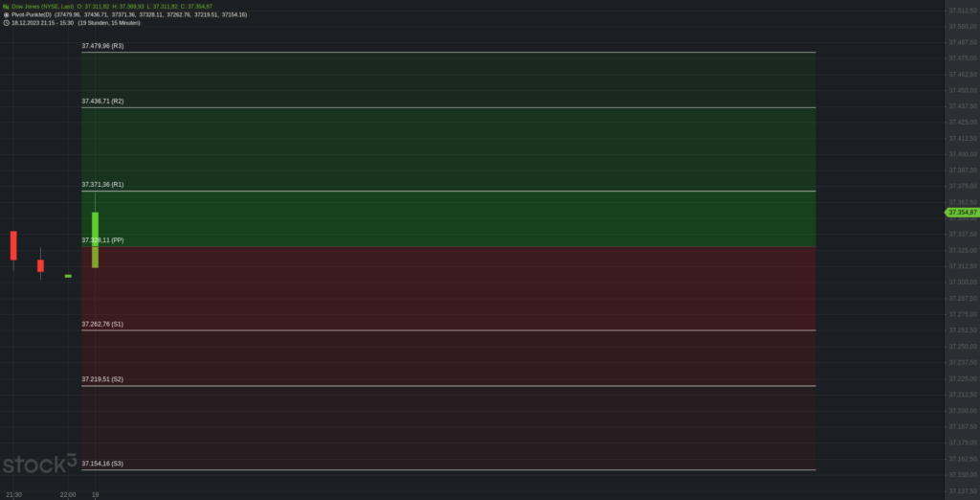Open the Pivot-Punkte(D) indicator label
The width and height of the screenshot is (980, 500).
click(x=32, y=14)
